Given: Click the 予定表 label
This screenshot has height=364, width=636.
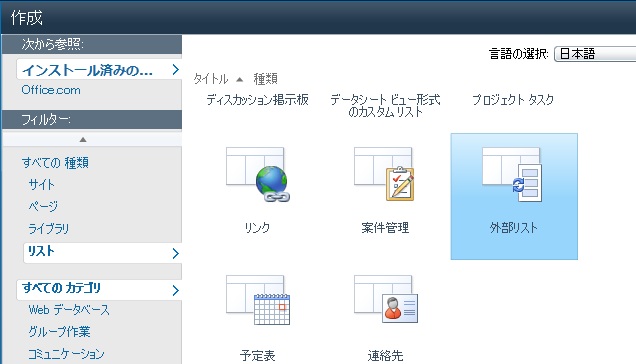Looking at the screenshot, I should point(258,355).
